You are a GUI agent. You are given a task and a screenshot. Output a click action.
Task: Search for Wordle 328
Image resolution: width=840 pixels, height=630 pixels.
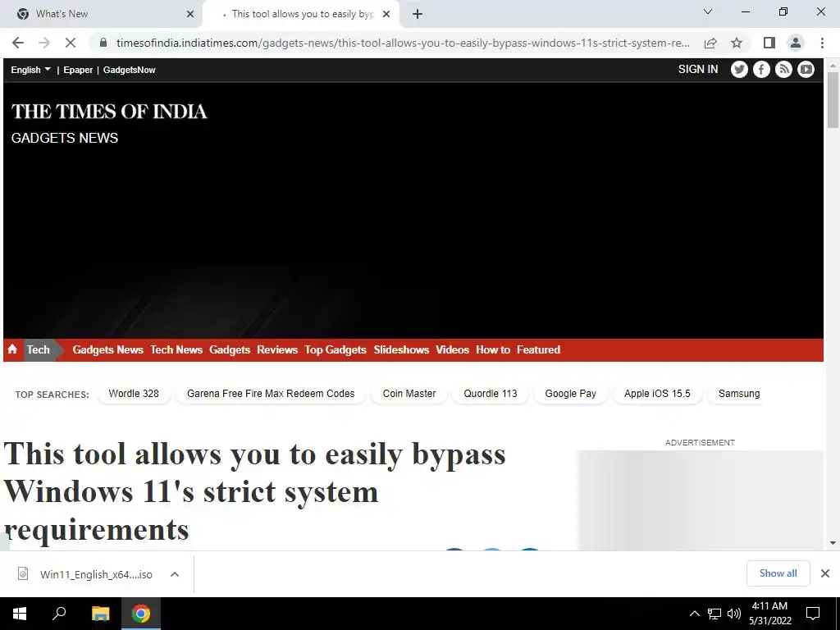coord(134,394)
